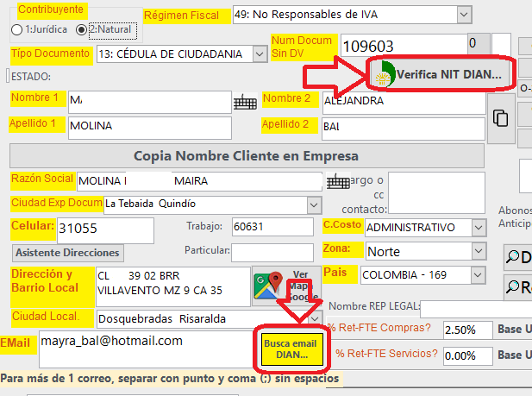Screen dimensions: 532x396
Task: Expand the Zona Norte dropdown
Action: (479, 251)
